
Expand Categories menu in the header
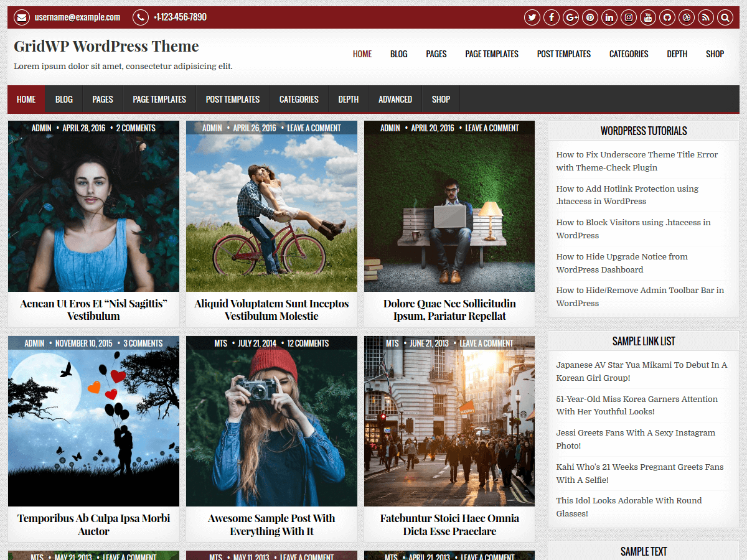629,54
